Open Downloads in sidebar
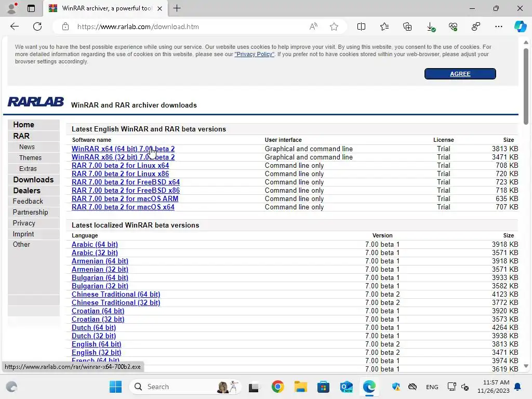Screen dimensions: 532x399 33,179
